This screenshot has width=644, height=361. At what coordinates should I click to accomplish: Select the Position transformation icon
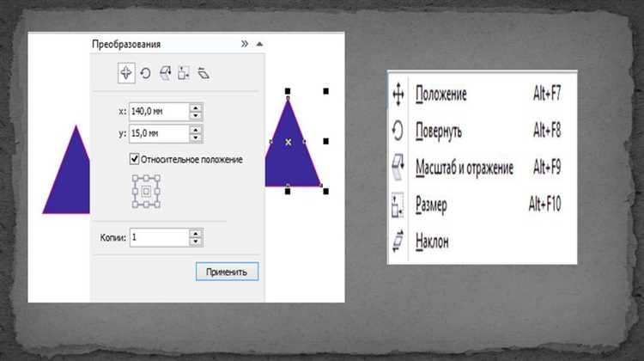coord(126,73)
